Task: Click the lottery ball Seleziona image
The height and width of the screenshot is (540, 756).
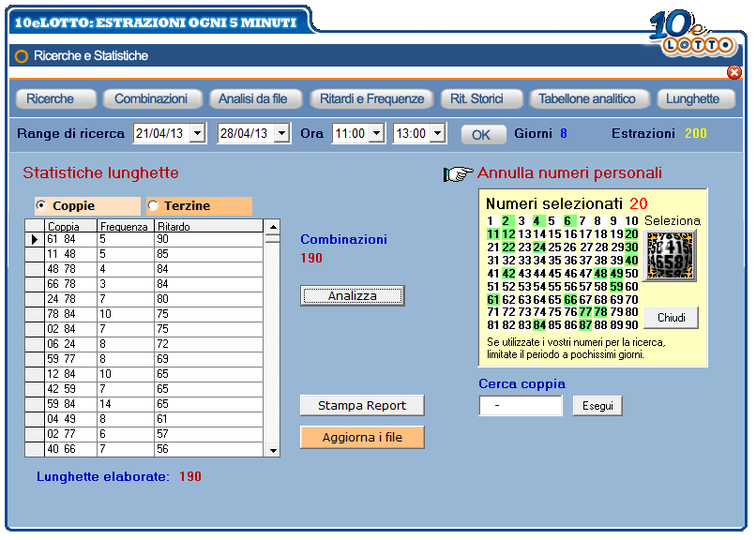Action: (x=671, y=256)
